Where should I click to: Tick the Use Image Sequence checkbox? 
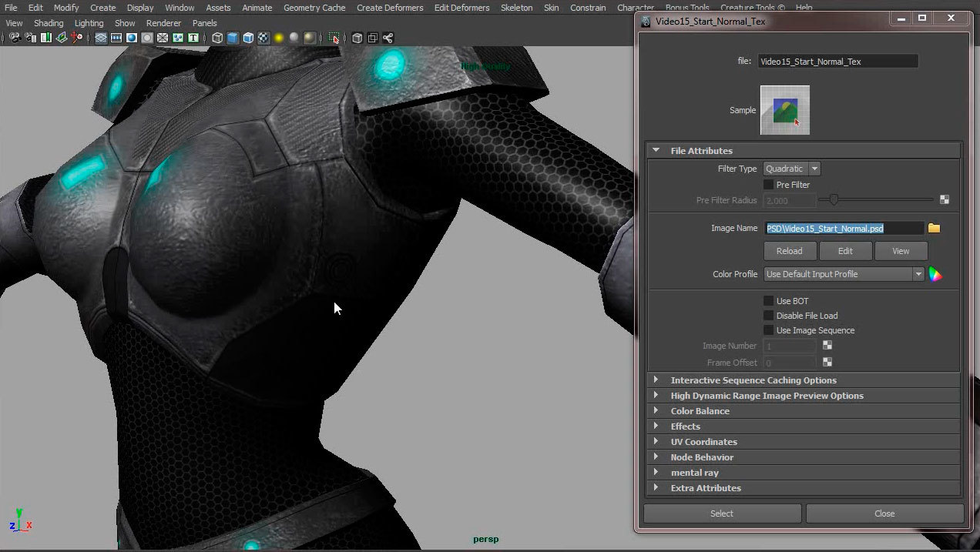point(768,330)
